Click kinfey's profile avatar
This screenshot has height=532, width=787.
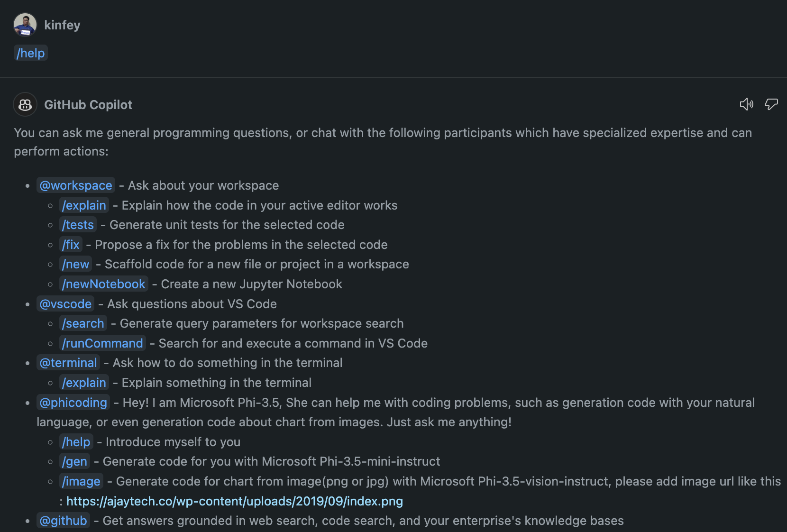25,25
